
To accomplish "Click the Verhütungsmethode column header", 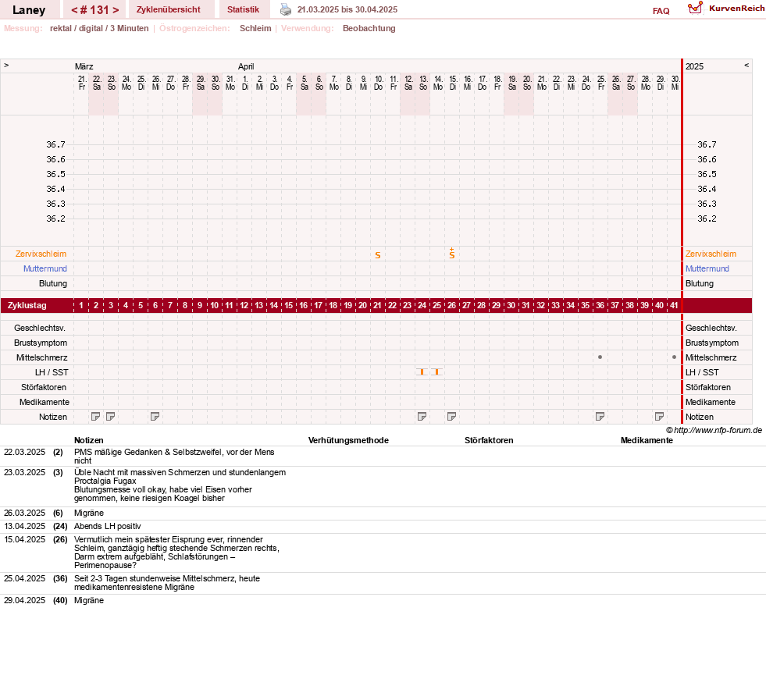I will (348, 440).
